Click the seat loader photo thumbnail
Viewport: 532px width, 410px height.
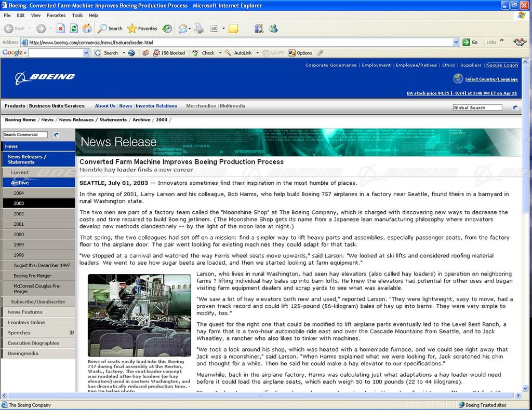pos(139,315)
